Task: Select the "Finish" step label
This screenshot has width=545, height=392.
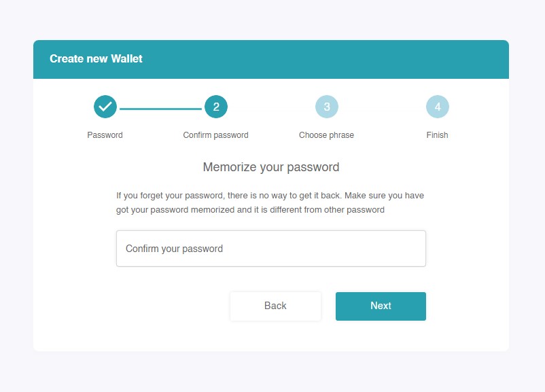Action: coord(438,135)
